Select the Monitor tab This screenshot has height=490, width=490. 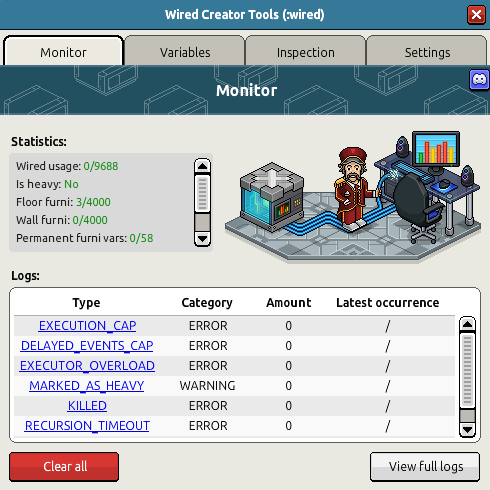coord(63,52)
